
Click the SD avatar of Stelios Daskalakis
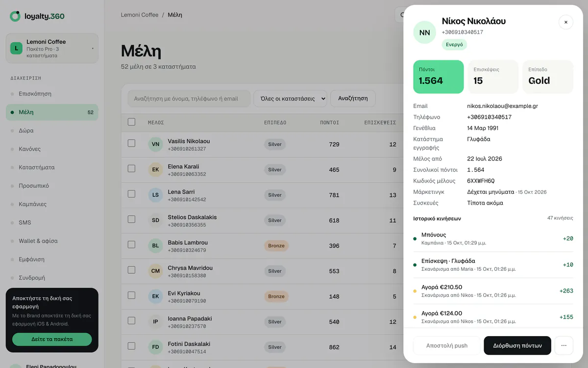(155, 220)
